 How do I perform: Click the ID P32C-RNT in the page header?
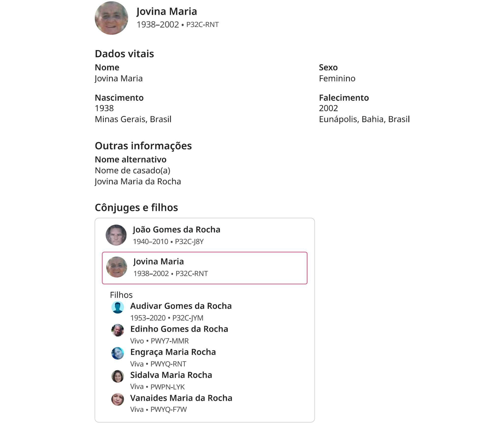coord(202,25)
